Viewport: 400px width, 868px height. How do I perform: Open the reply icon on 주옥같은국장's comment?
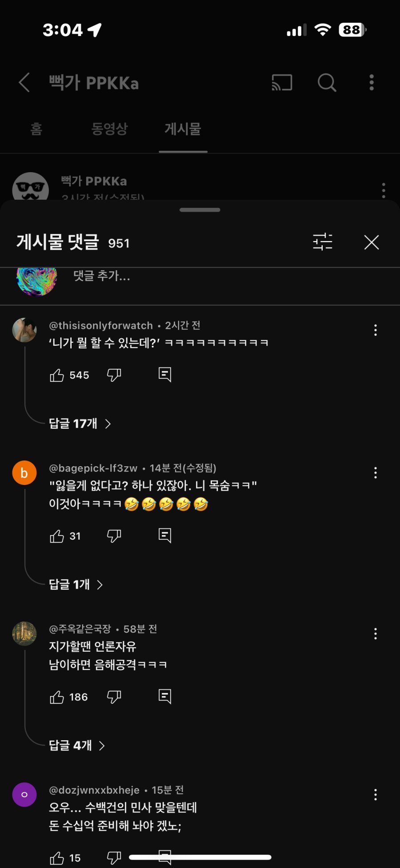tap(164, 696)
